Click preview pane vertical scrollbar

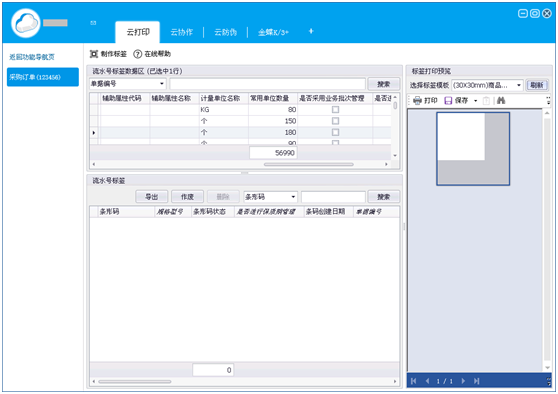point(547,240)
